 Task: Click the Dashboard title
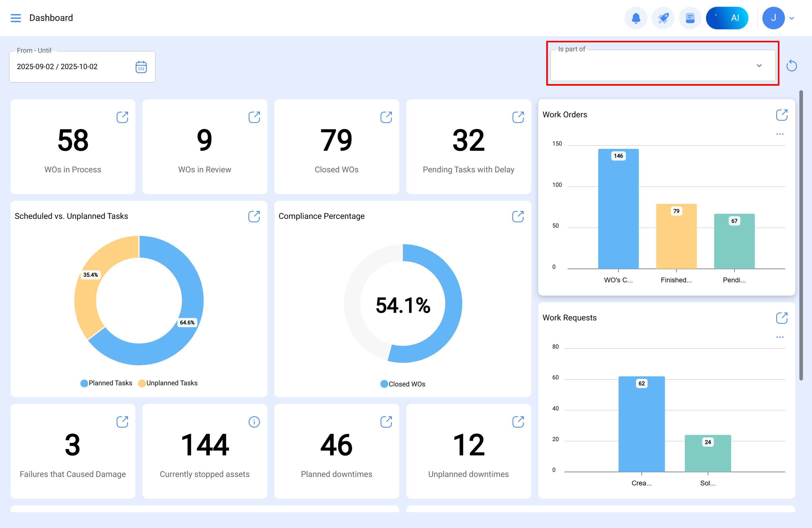[x=51, y=18]
